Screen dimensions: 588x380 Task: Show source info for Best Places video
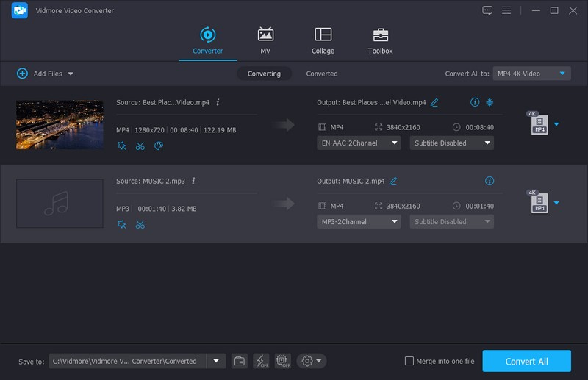218,102
